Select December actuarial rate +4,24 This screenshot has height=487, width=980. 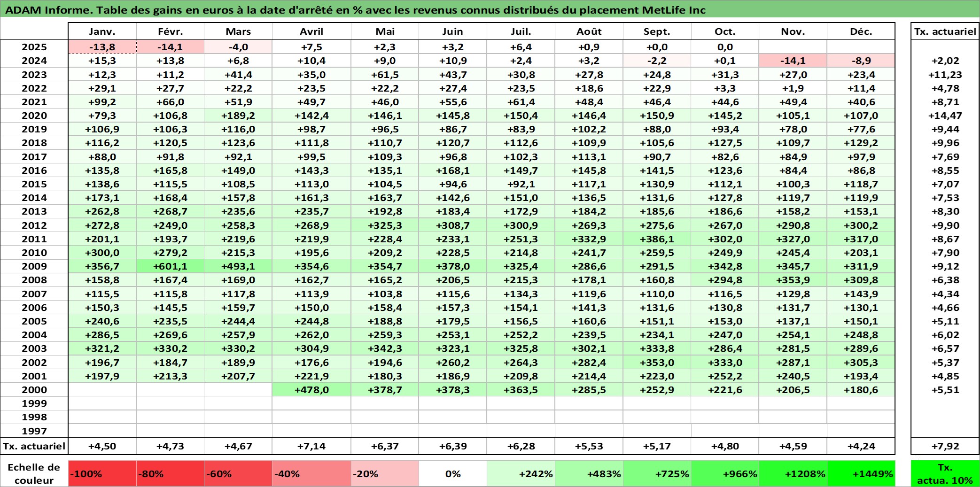pos(861,446)
